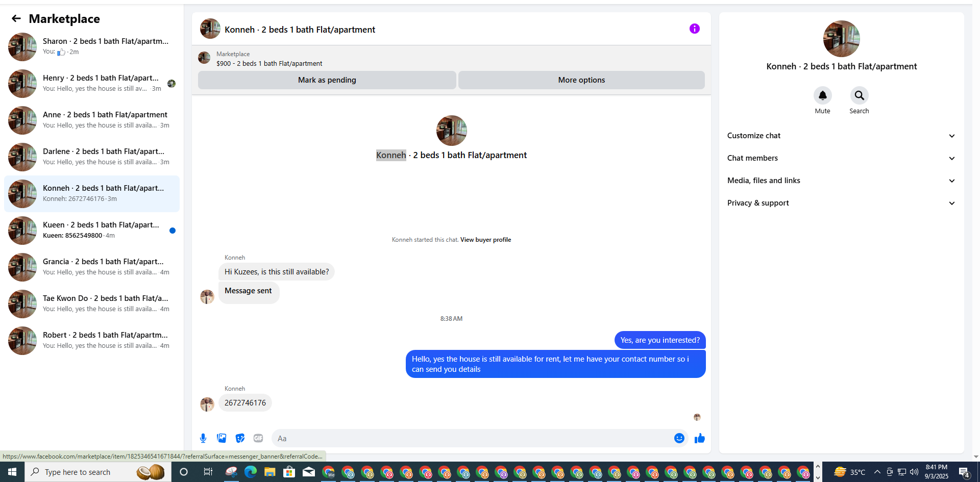This screenshot has height=482, width=980.
Task: Click the seen-receipt avatar below last message
Action: point(697,417)
